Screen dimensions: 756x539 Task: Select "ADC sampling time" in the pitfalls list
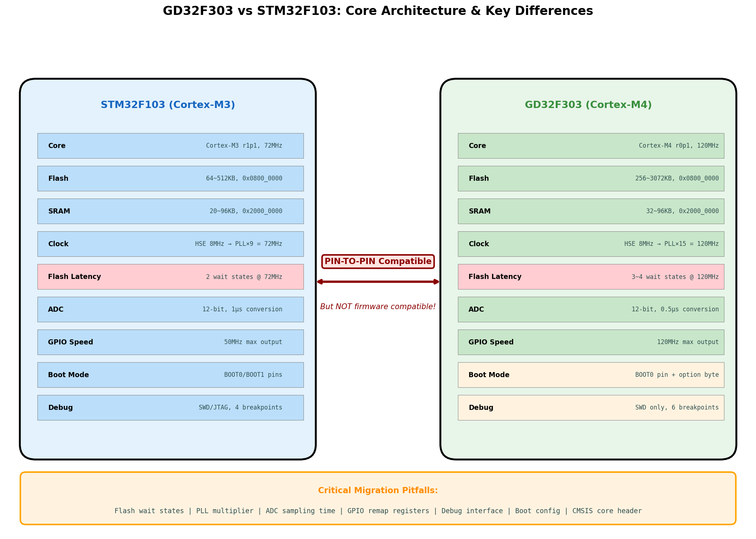click(x=300, y=511)
